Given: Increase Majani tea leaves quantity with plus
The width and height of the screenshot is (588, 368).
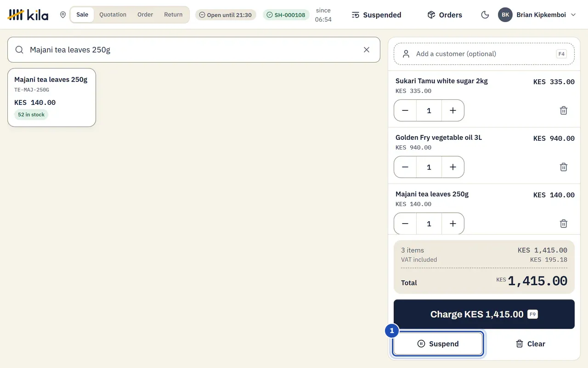Looking at the screenshot, I should pyautogui.click(x=452, y=224).
